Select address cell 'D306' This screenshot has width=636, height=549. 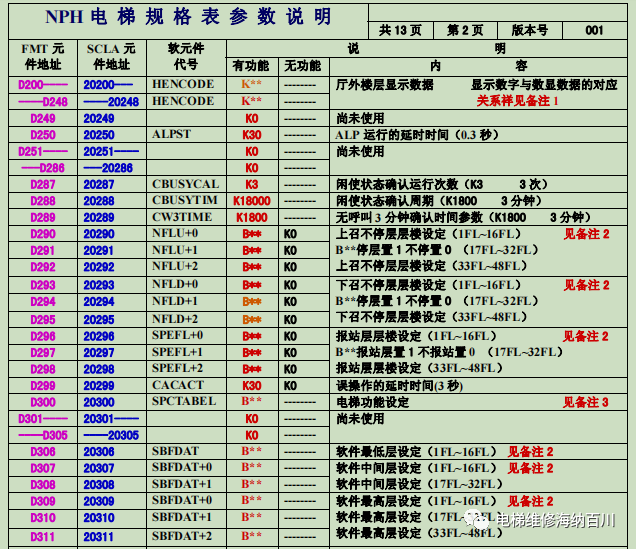43,452
